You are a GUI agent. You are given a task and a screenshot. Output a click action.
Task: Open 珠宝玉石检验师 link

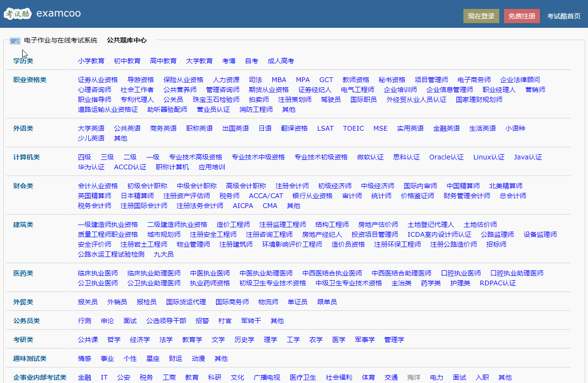tap(216, 100)
